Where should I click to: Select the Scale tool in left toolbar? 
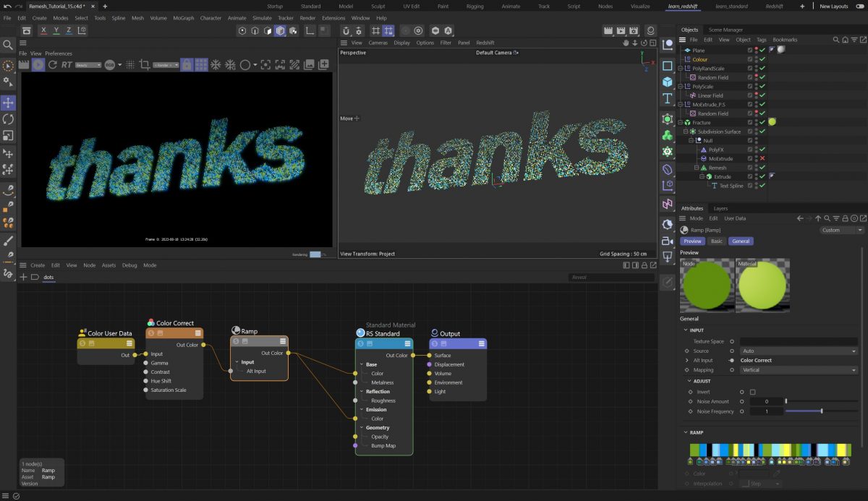pos(8,136)
